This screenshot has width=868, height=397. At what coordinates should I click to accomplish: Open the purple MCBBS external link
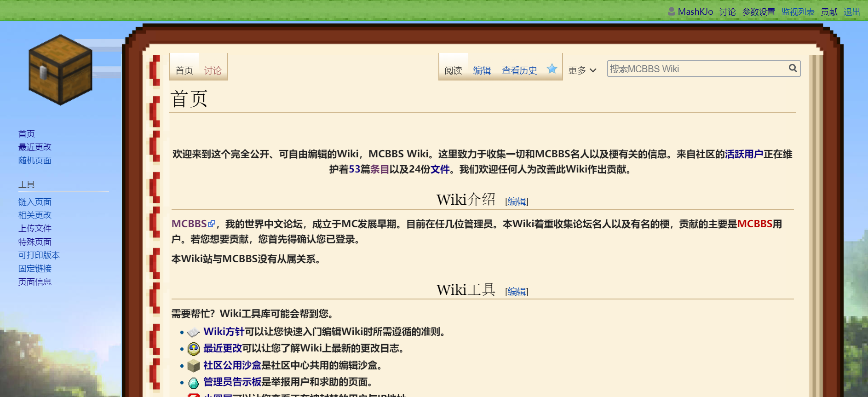click(x=189, y=224)
